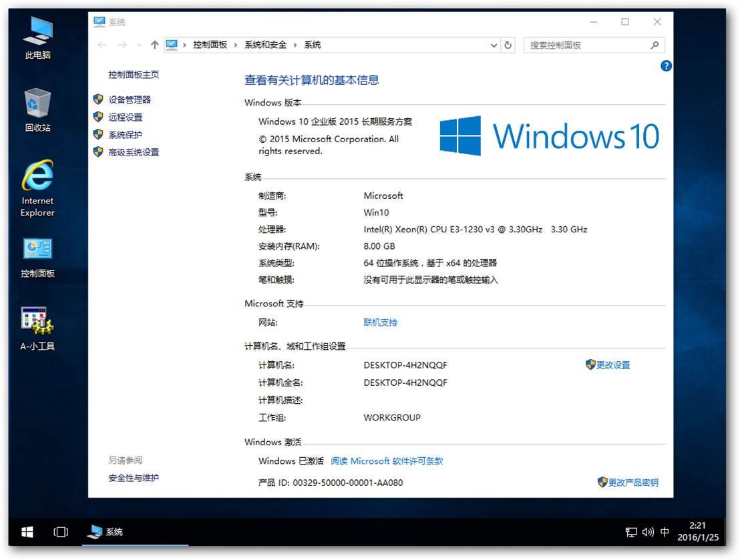The height and width of the screenshot is (560, 740).
Task: Click the 系统 window title icon
Action: click(99, 22)
